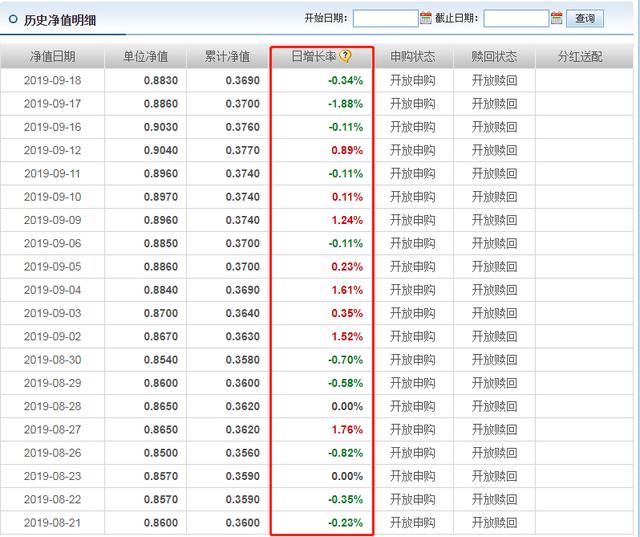The image size is (640, 537).
Task: Select the date 2019-09-03
Action: pyautogui.click(x=53, y=313)
